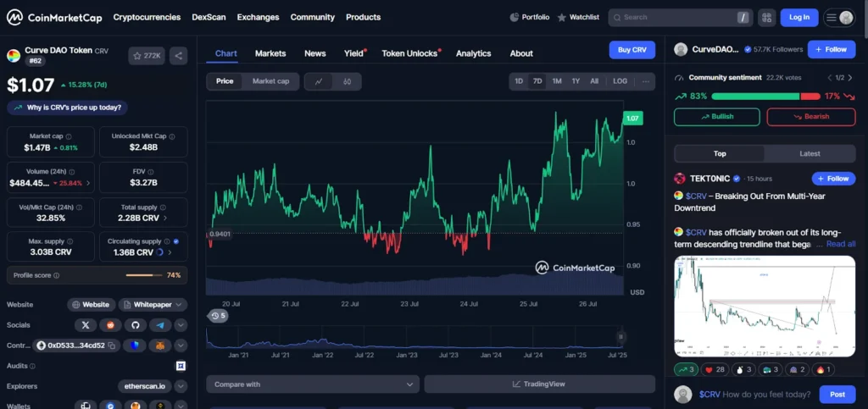868x409 pixels.
Task: Share Curve DAO Token page
Action: pos(178,55)
